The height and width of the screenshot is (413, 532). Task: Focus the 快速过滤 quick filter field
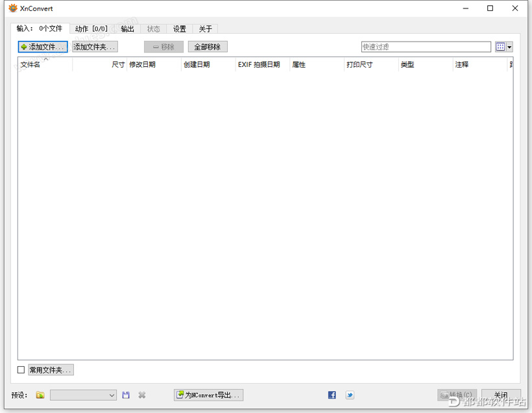tap(426, 47)
